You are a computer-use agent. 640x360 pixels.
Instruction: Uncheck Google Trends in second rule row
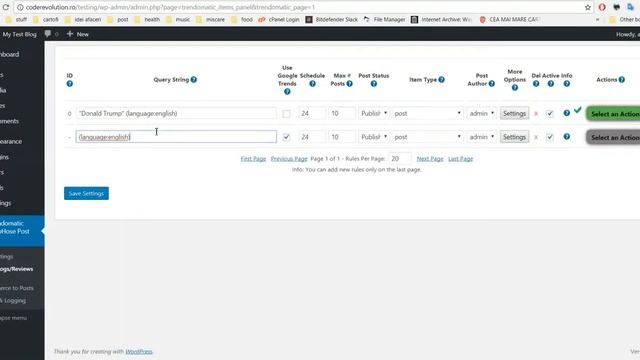pyautogui.click(x=287, y=137)
